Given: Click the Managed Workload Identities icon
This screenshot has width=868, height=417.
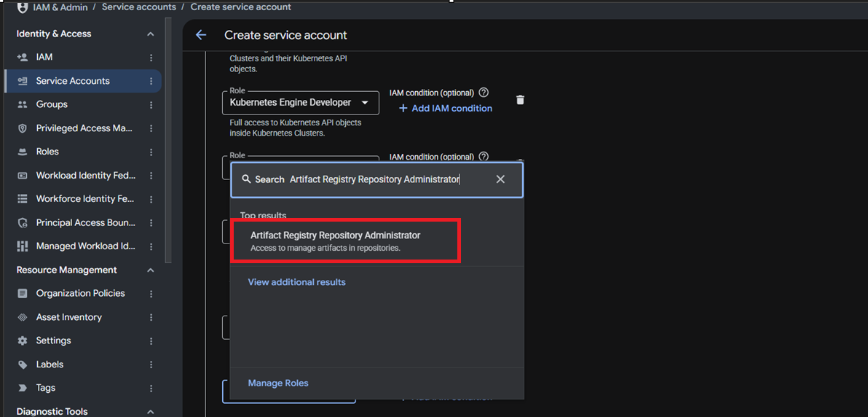Looking at the screenshot, I should pyautogui.click(x=23, y=246).
